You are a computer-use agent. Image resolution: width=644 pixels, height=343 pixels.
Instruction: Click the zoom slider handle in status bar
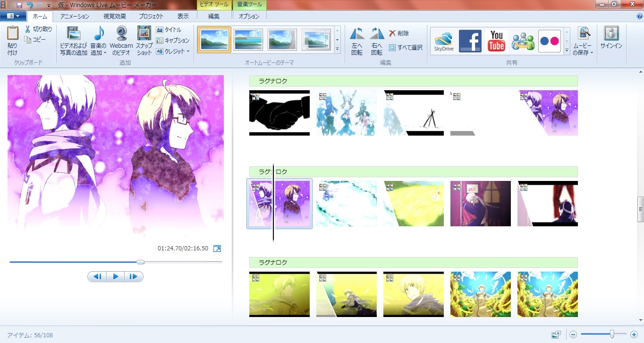tap(612, 334)
